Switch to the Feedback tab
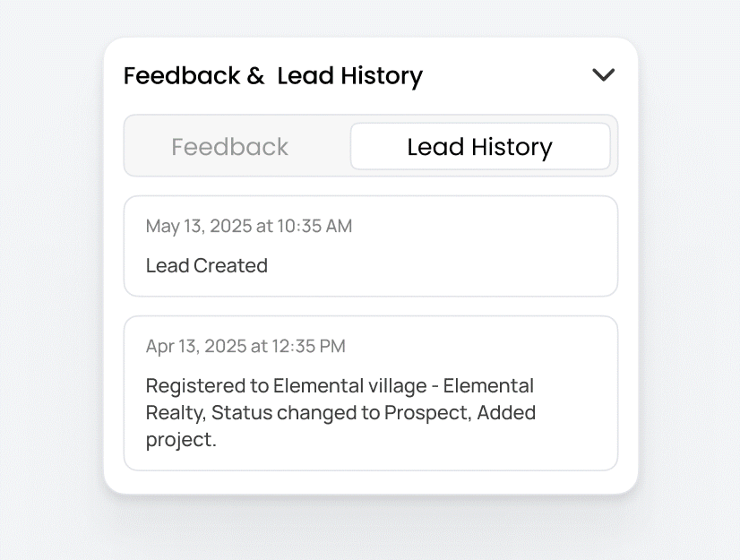Viewport: 740px width, 560px height. tap(229, 146)
